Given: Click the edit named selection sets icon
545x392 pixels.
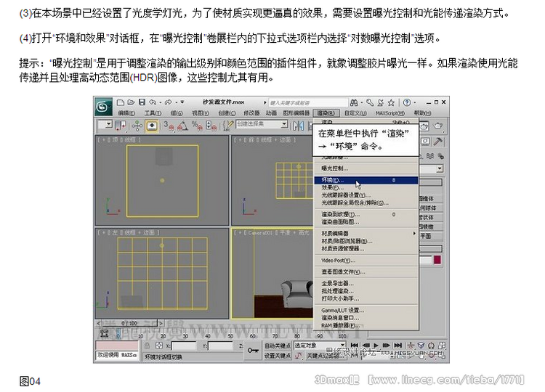Looking at the screenshot, I should point(227,126).
